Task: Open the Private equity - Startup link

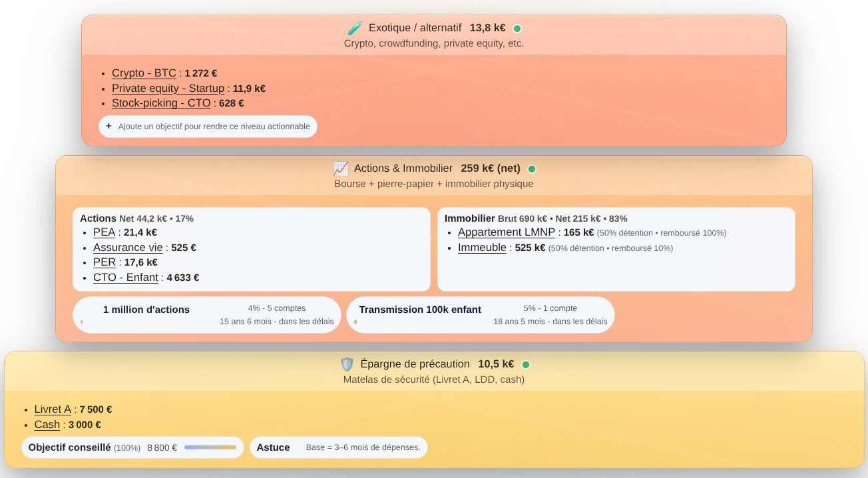Action: click(168, 89)
